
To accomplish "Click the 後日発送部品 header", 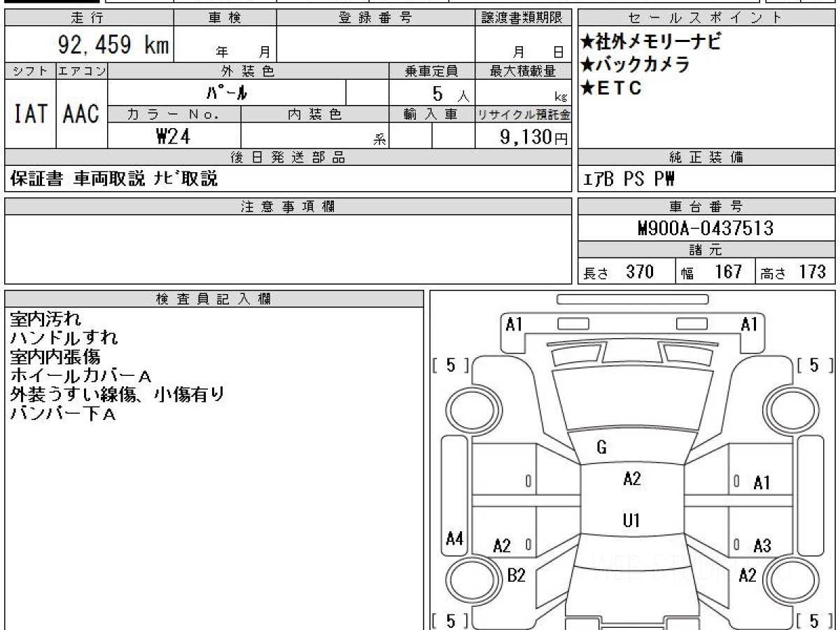I will [288, 157].
